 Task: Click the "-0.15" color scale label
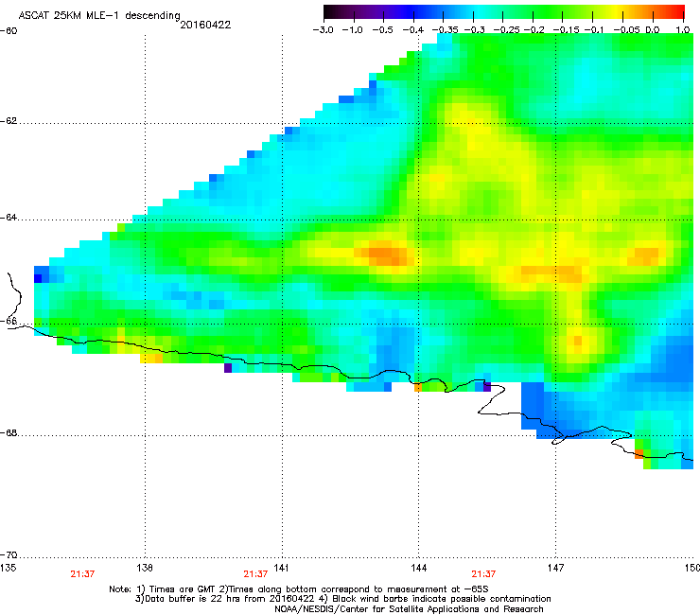pyautogui.click(x=566, y=30)
